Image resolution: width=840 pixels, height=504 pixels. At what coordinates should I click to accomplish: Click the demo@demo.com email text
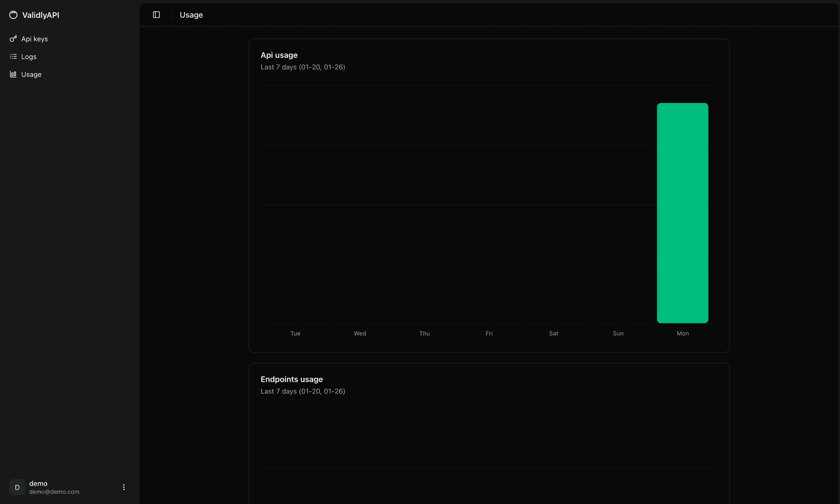(54, 492)
